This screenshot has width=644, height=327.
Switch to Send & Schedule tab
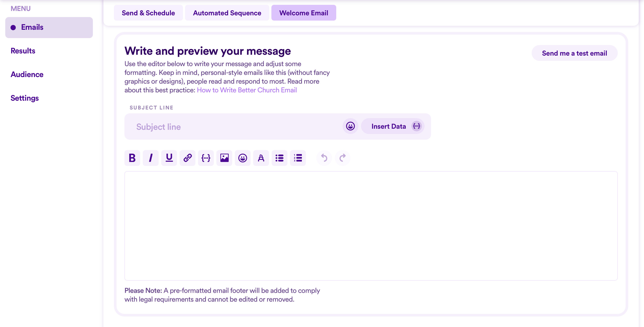tap(148, 13)
